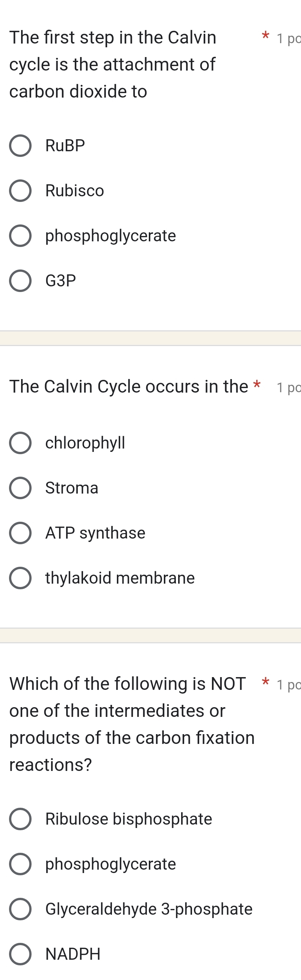Click the point value beside the second question
This screenshot has width=301, height=980.
point(289,387)
